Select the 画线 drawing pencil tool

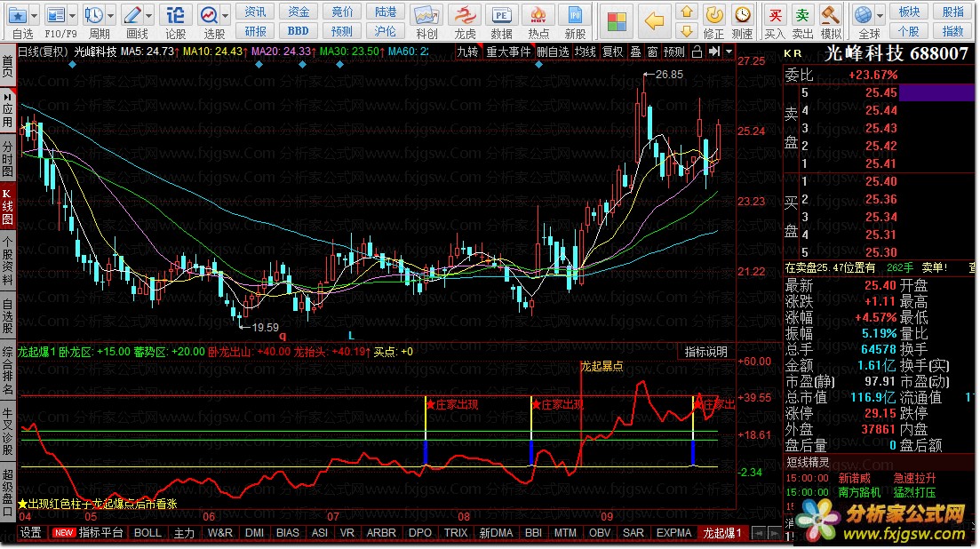pyautogui.click(x=132, y=15)
